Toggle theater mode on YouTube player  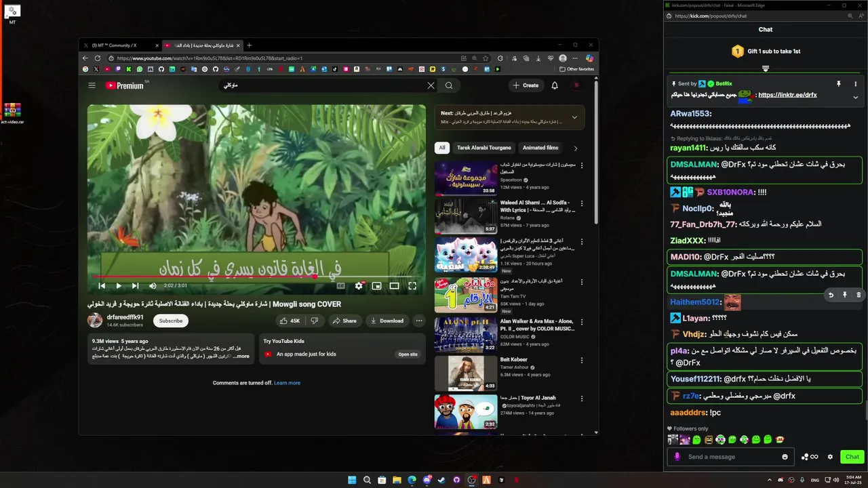click(394, 286)
